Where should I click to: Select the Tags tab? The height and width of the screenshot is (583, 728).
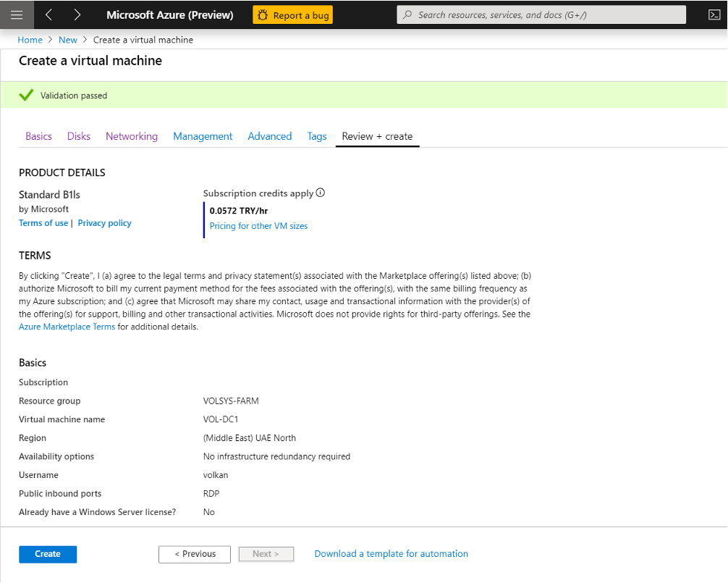(317, 136)
